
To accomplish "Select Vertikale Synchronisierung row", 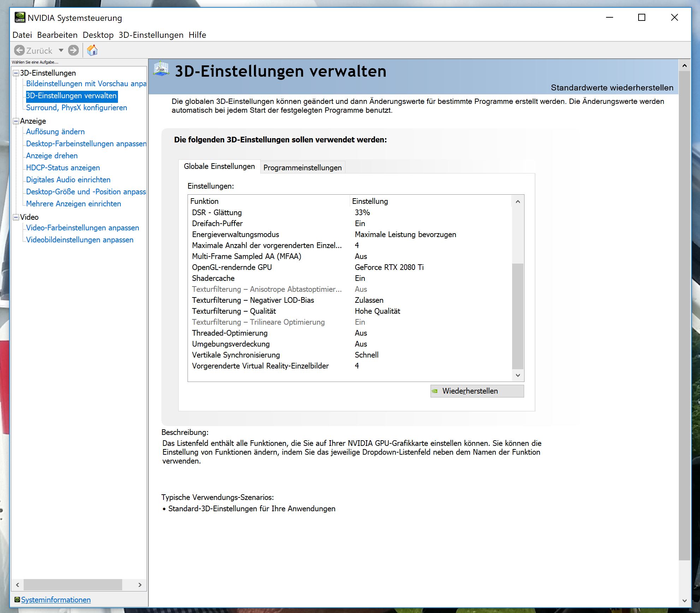I will pyautogui.click(x=350, y=355).
